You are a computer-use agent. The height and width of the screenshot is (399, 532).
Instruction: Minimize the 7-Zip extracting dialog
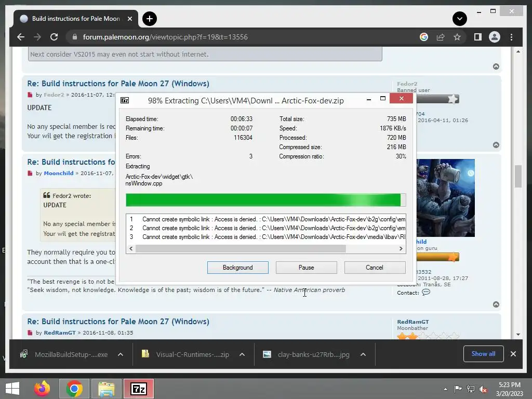[x=369, y=99]
